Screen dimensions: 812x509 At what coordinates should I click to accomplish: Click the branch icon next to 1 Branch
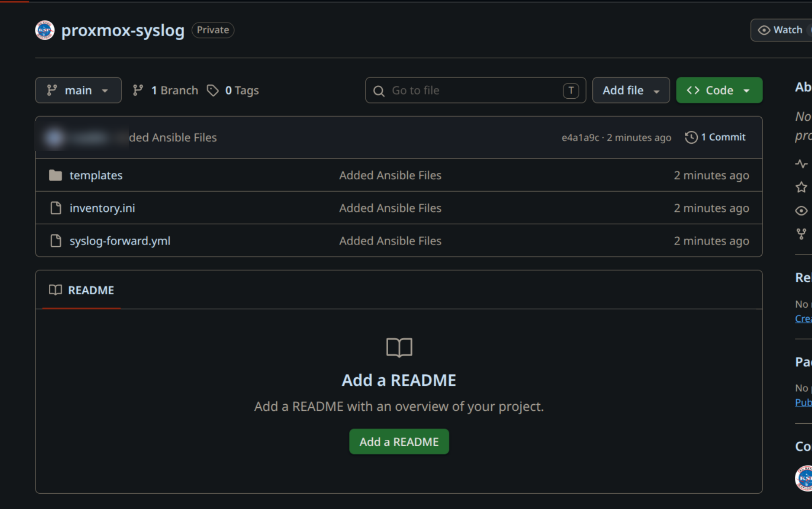point(138,90)
